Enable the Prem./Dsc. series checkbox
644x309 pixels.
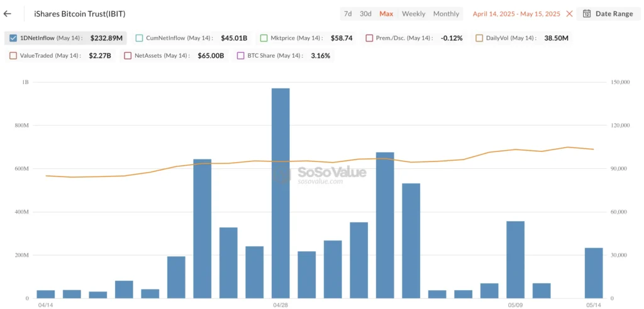(x=369, y=38)
